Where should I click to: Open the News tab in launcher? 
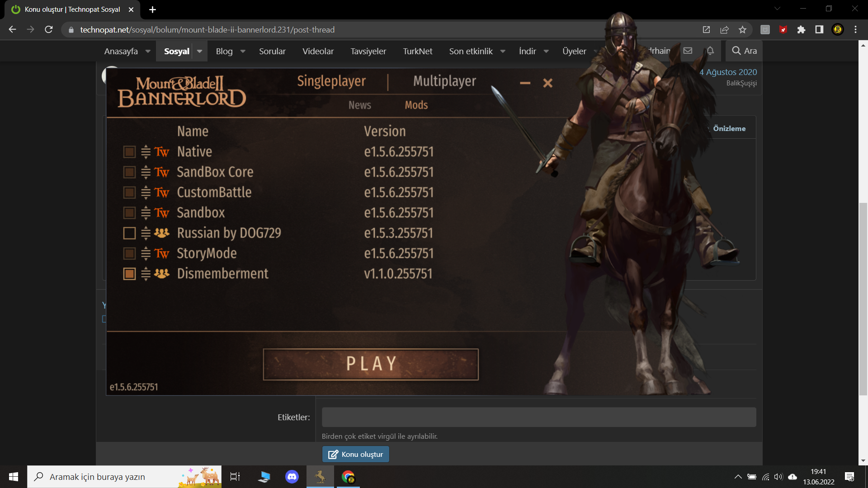coord(359,105)
